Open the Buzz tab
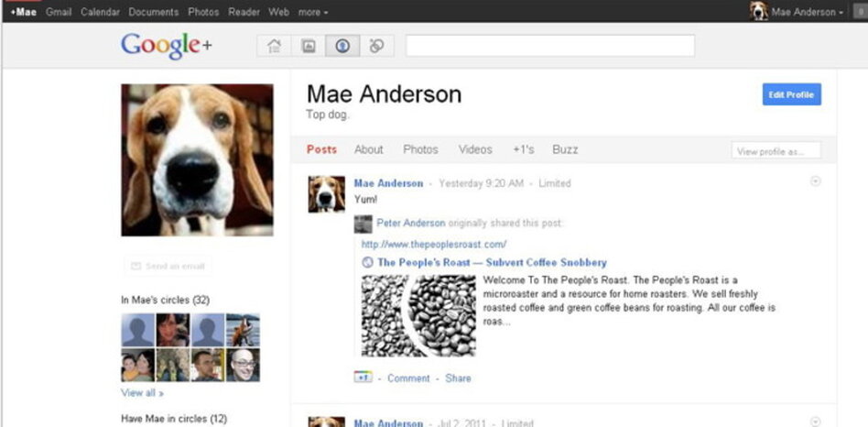The width and height of the screenshot is (868, 427). pos(565,149)
